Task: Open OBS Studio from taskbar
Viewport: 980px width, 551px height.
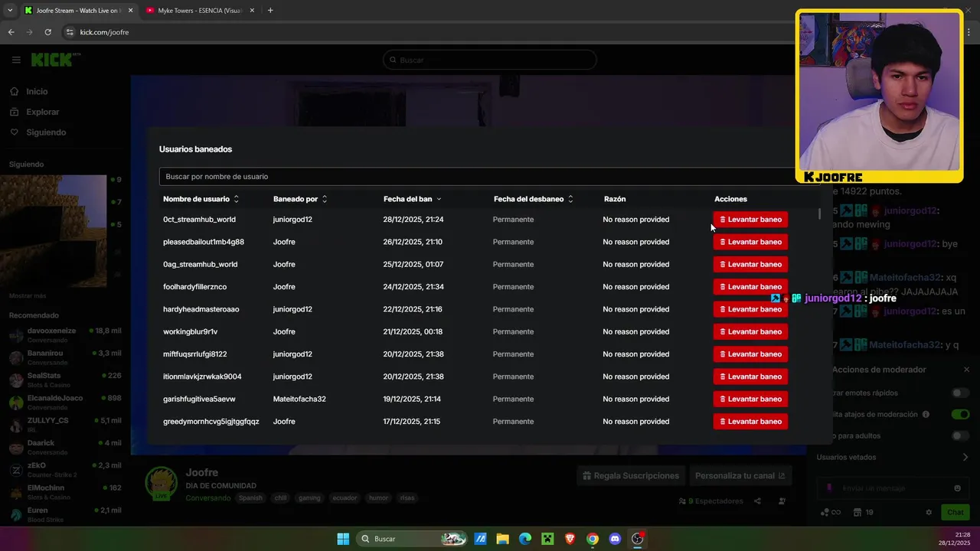Action: click(x=637, y=539)
